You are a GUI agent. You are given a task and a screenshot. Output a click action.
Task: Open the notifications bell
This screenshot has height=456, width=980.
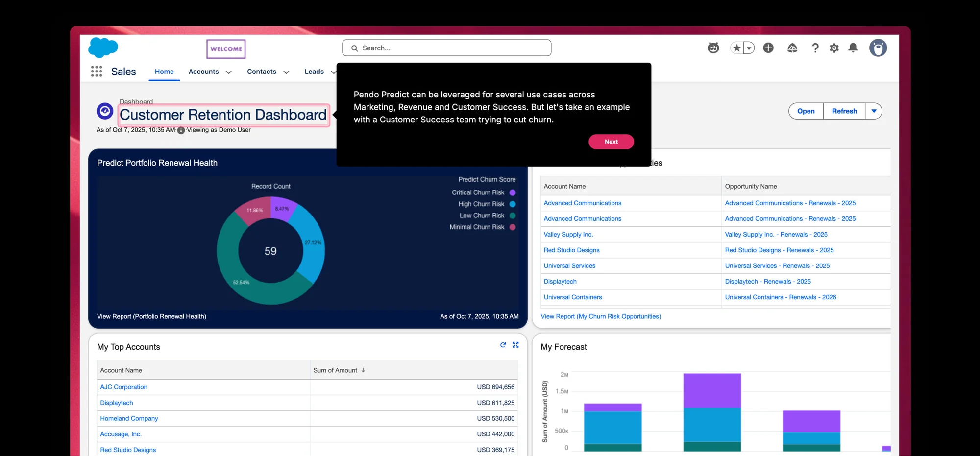click(x=853, y=48)
